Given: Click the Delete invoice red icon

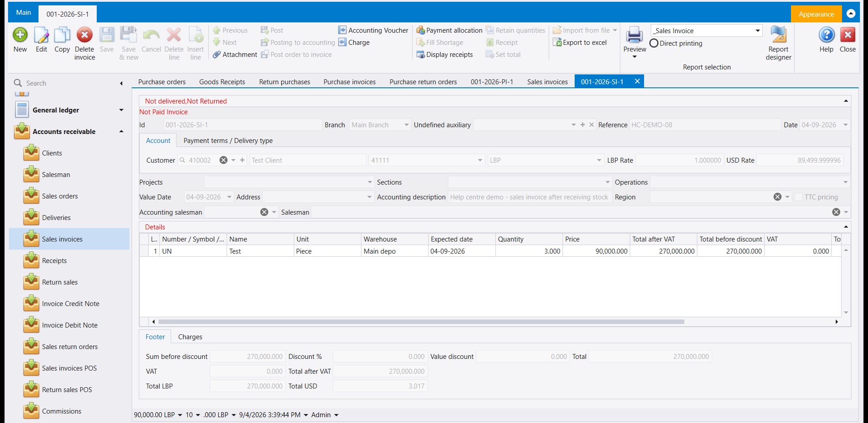Looking at the screenshot, I should [x=84, y=35].
